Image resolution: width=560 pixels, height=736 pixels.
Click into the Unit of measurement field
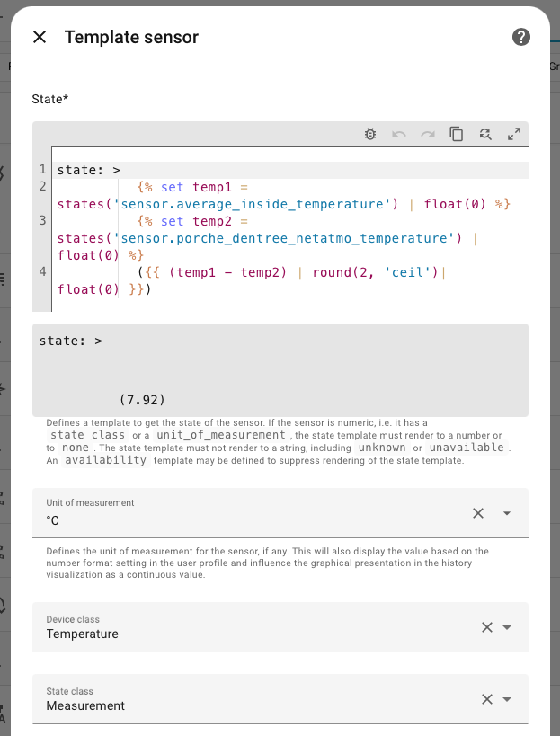pyautogui.click(x=252, y=519)
